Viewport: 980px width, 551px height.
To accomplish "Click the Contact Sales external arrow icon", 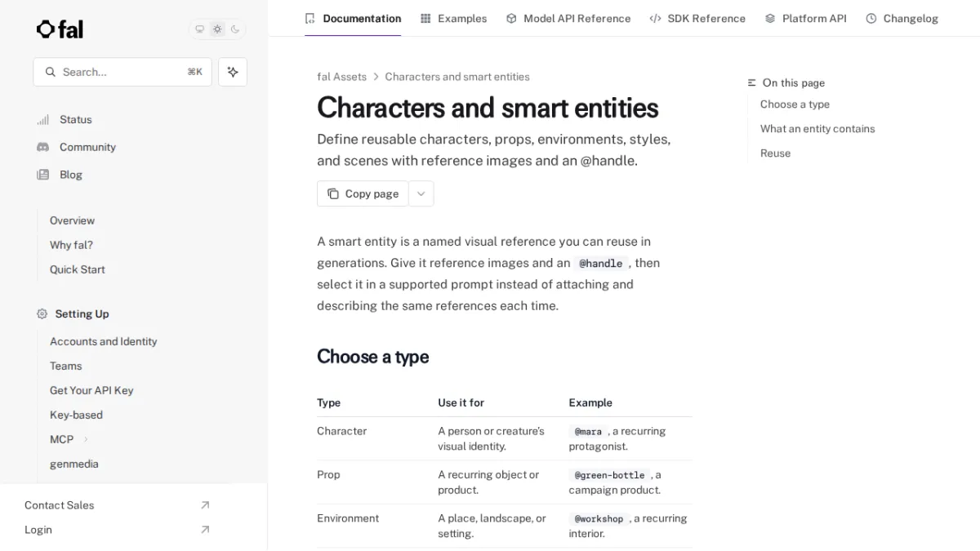I will (x=205, y=505).
